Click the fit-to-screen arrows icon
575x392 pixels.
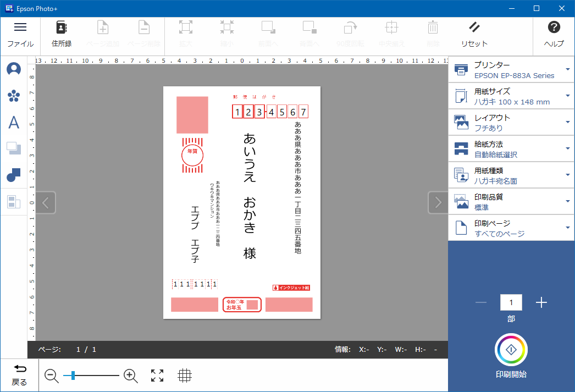tap(157, 376)
